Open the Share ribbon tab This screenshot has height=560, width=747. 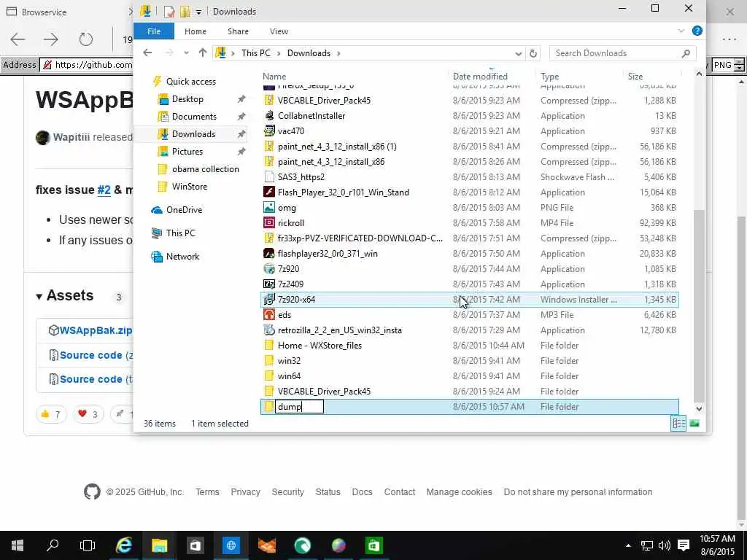pyautogui.click(x=238, y=31)
